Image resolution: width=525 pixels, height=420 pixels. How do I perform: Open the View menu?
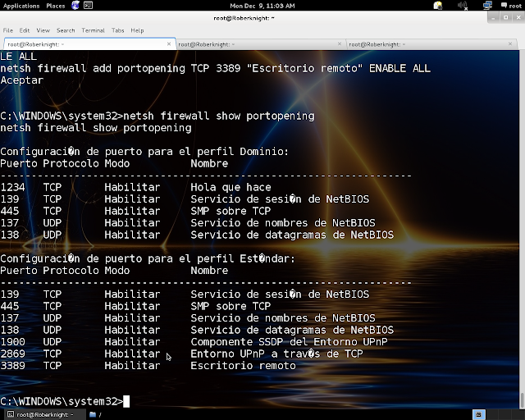point(43,30)
